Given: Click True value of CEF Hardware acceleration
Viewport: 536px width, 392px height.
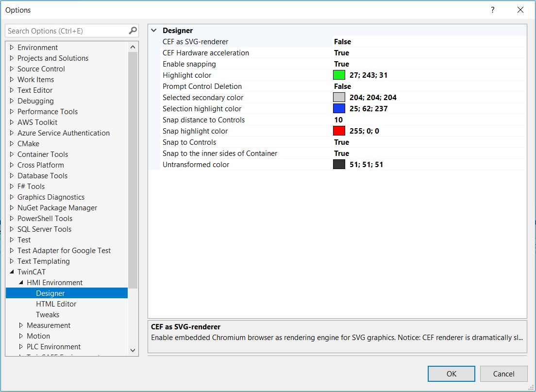Looking at the screenshot, I should (x=341, y=52).
